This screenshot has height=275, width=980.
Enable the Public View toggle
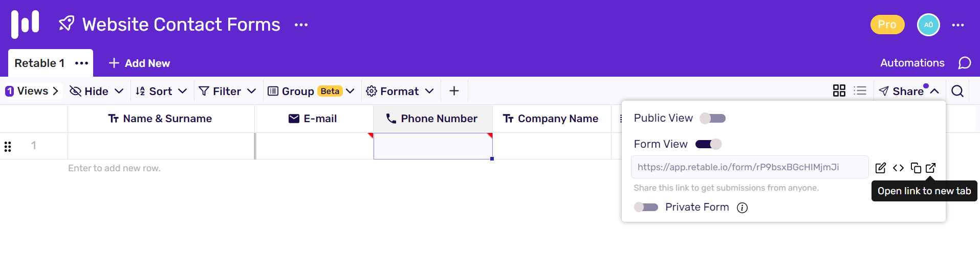pyautogui.click(x=713, y=119)
